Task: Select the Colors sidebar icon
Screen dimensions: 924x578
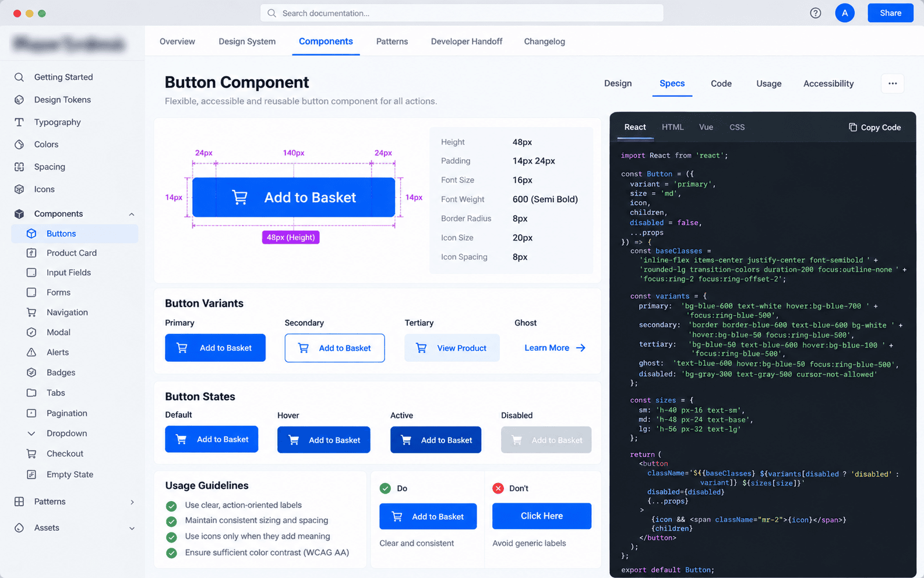Action: (19, 144)
